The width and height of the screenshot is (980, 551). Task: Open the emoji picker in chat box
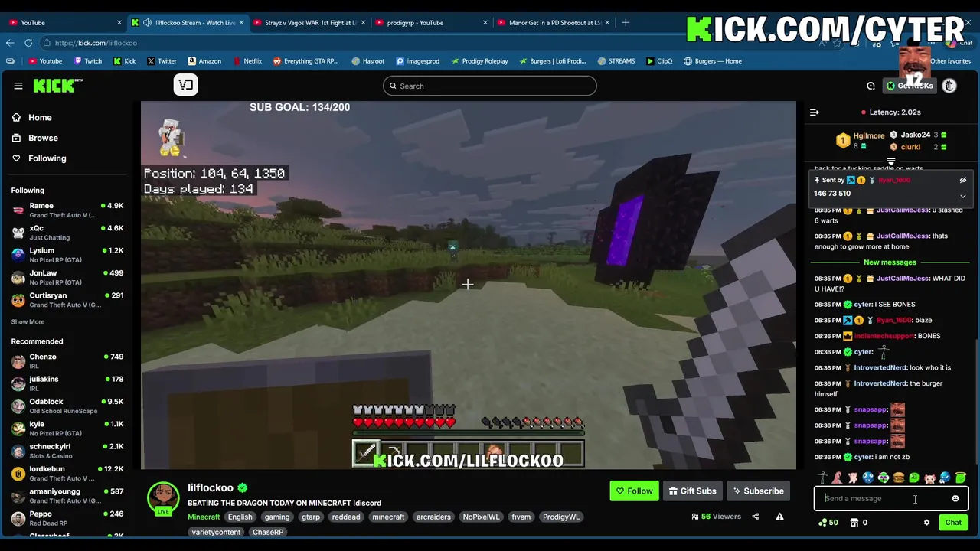955,499
